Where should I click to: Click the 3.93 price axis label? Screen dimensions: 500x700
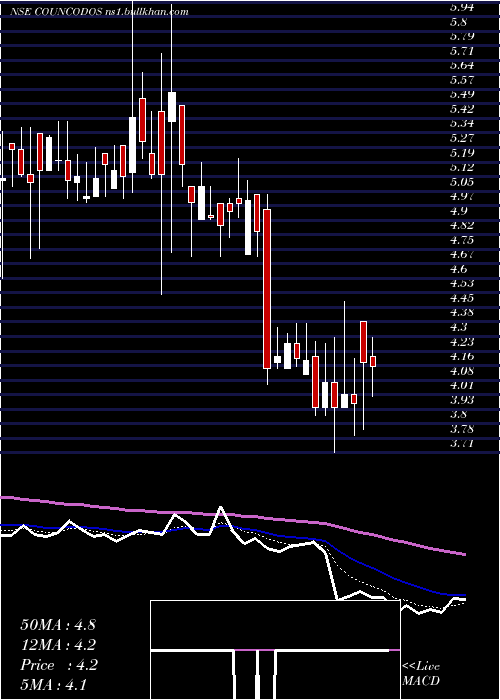pyautogui.click(x=462, y=400)
